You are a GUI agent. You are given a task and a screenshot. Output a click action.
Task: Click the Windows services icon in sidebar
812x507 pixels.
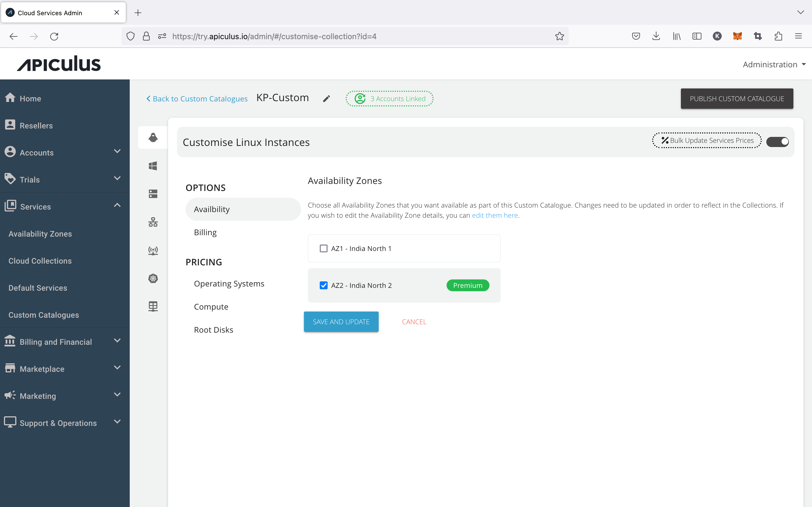153,166
